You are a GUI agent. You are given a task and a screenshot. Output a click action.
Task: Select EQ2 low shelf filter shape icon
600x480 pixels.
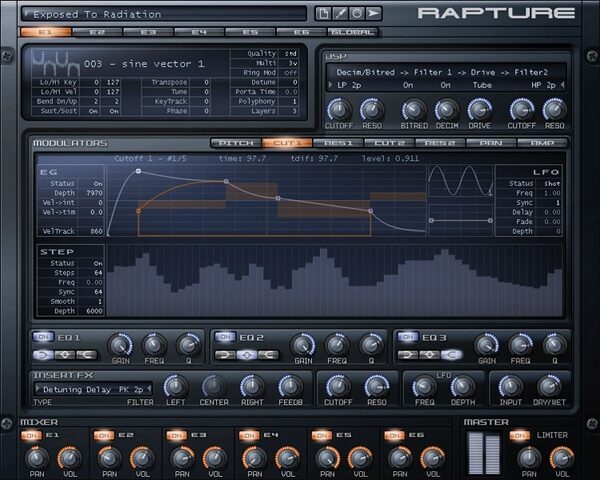(225, 355)
